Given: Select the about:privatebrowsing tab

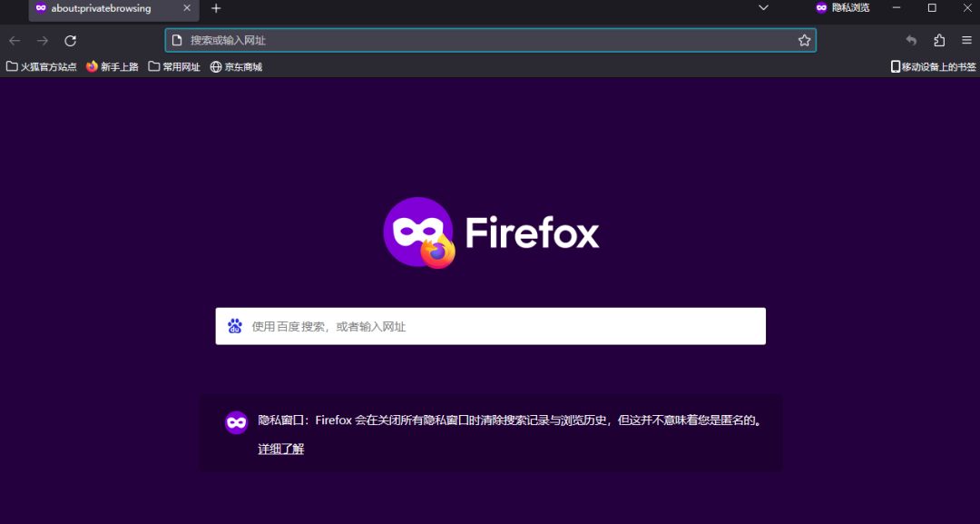Looking at the screenshot, I should click(x=113, y=9).
